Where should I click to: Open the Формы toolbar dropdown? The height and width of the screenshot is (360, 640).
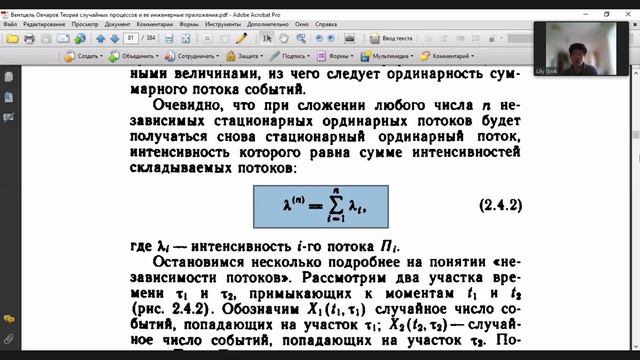[x=335, y=56]
